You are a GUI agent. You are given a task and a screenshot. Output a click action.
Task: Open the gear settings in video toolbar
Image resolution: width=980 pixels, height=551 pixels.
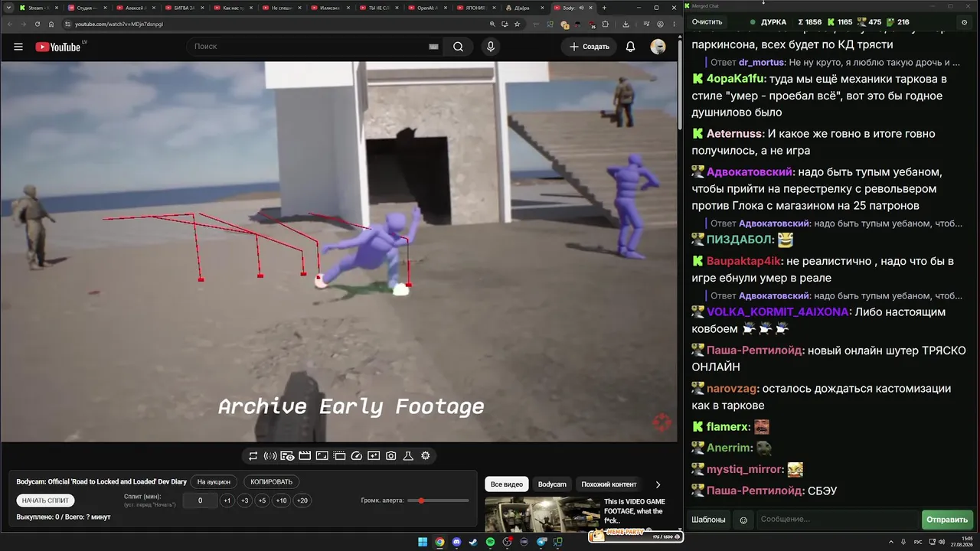coord(426,456)
